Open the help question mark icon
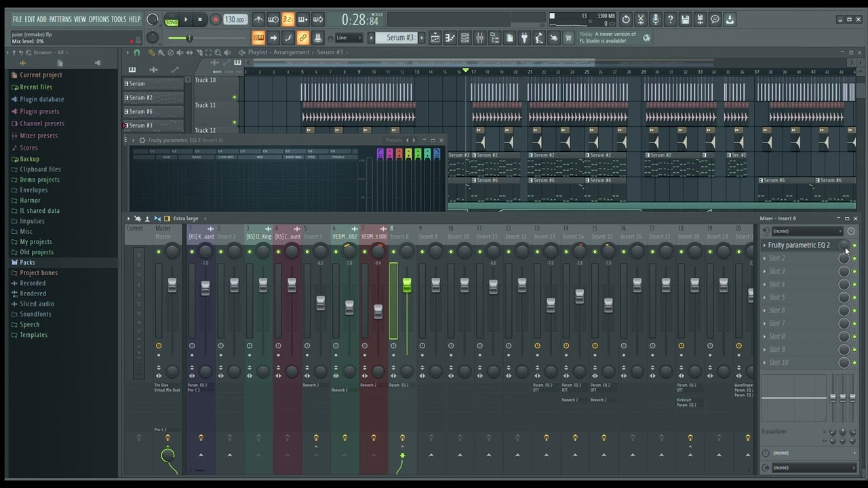868x488 pixels. pyautogui.click(x=670, y=20)
